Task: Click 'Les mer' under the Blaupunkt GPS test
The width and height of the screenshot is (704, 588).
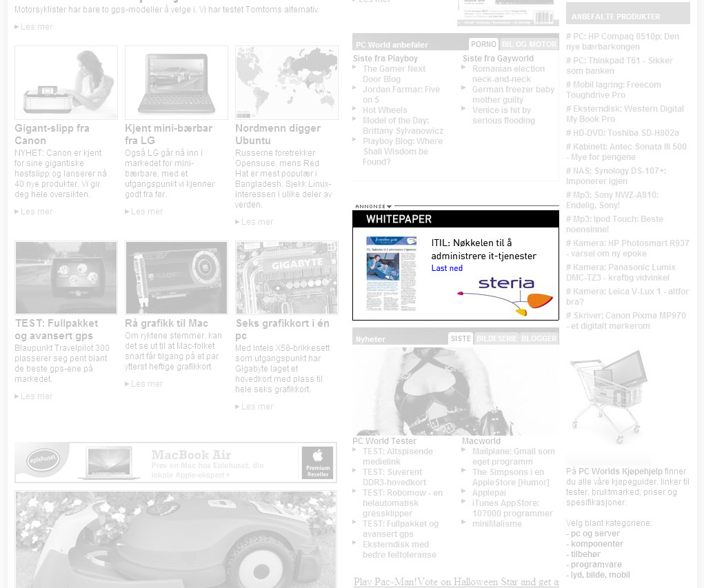Action: [34, 396]
